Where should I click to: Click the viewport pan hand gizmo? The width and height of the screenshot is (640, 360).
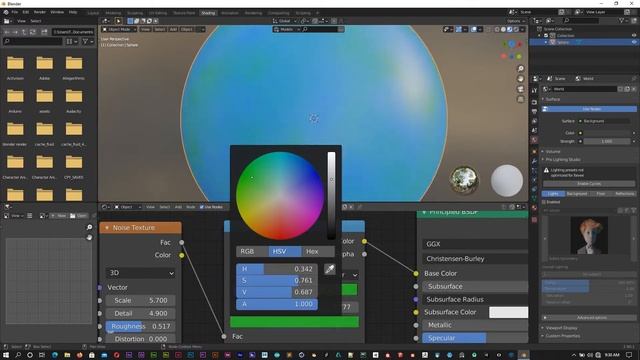tap(520, 79)
